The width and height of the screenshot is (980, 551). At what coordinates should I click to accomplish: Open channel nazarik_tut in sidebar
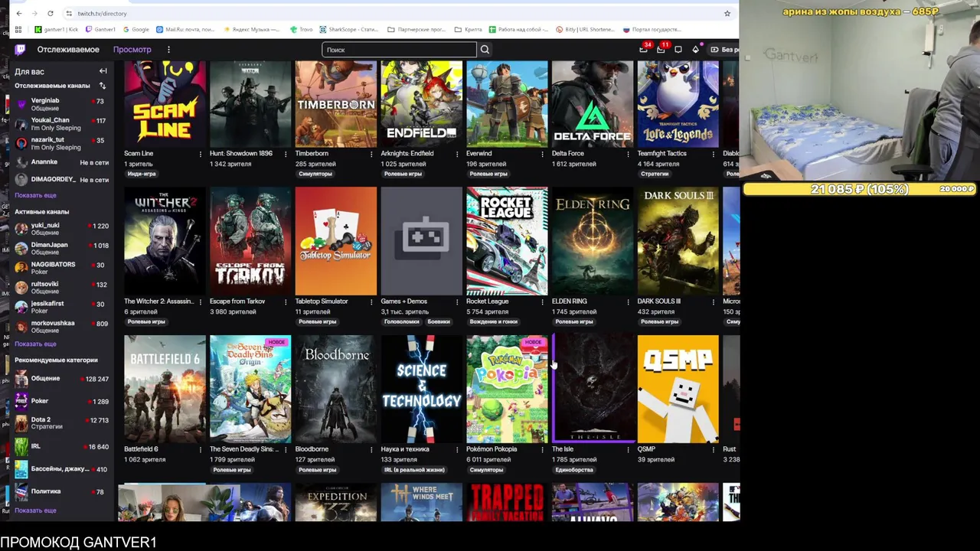pyautogui.click(x=60, y=144)
